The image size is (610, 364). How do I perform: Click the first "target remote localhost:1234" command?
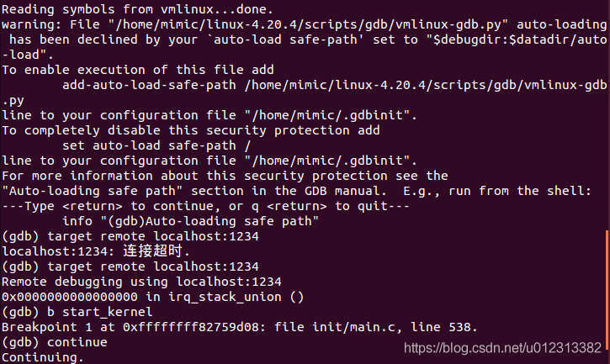(x=153, y=236)
